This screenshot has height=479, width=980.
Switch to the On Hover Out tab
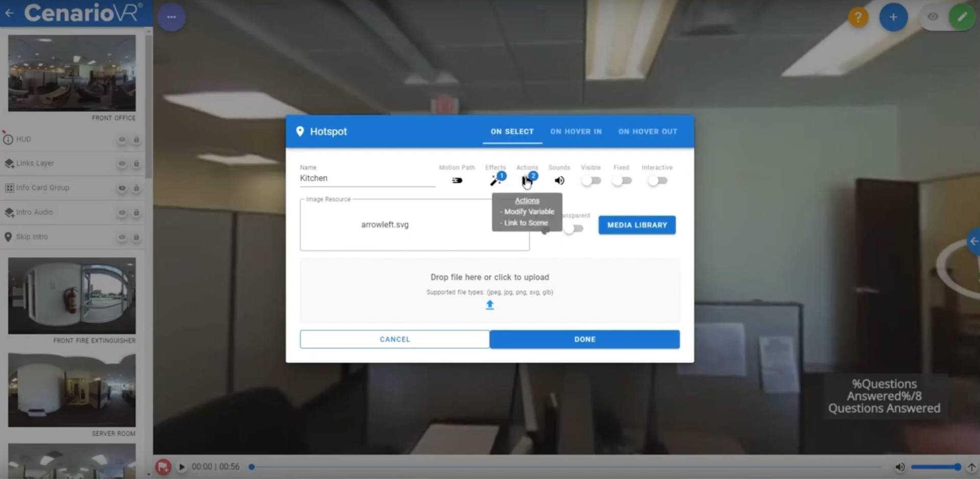648,131
